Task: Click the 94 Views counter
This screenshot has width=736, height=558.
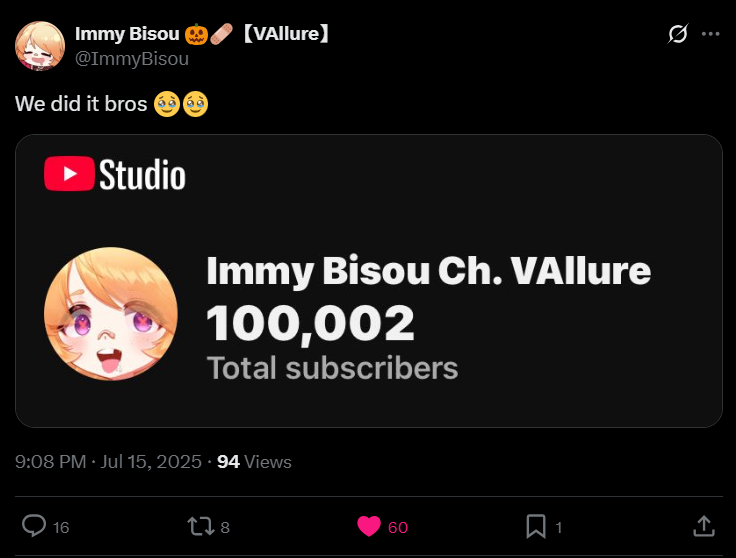Action: click(254, 462)
